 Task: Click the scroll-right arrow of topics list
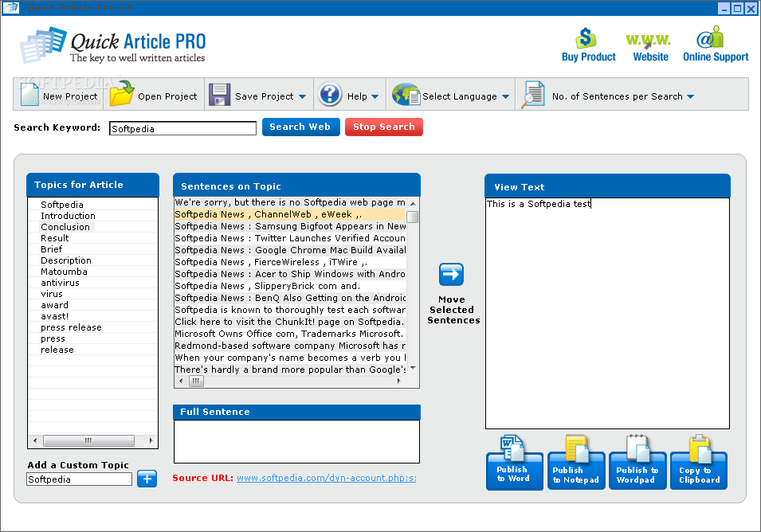point(151,441)
